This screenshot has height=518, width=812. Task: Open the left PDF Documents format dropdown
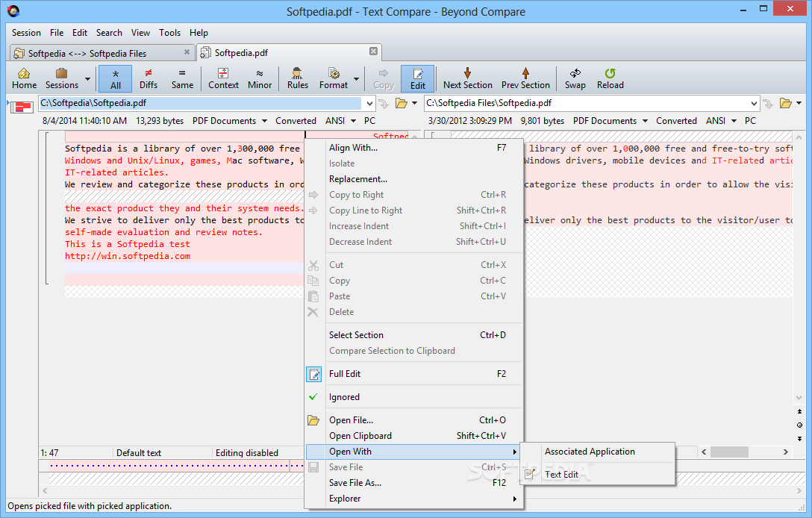(230, 121)
